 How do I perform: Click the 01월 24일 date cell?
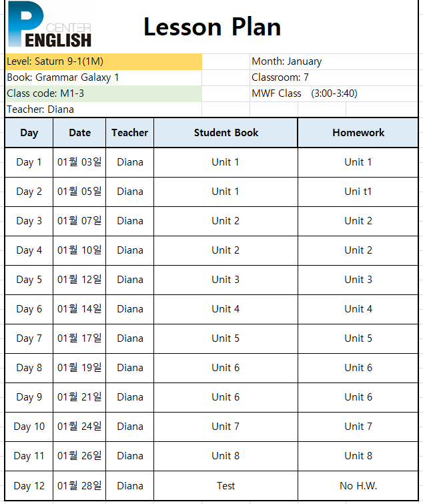(x=79, y=427)
